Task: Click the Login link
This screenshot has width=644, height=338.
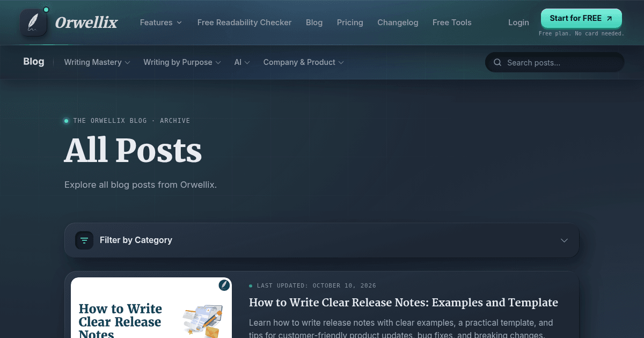Action: click(518, 23)
